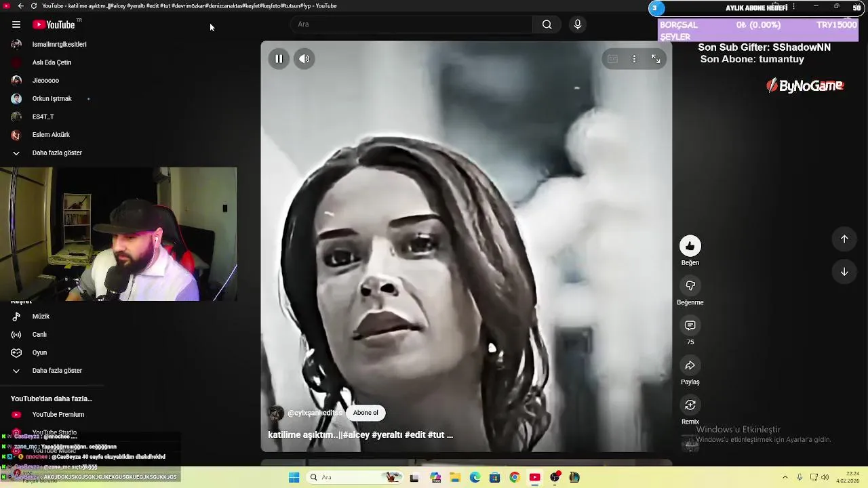868x488 pixels.
Task: Toggle captions on the Short
Action: (612, 59)
